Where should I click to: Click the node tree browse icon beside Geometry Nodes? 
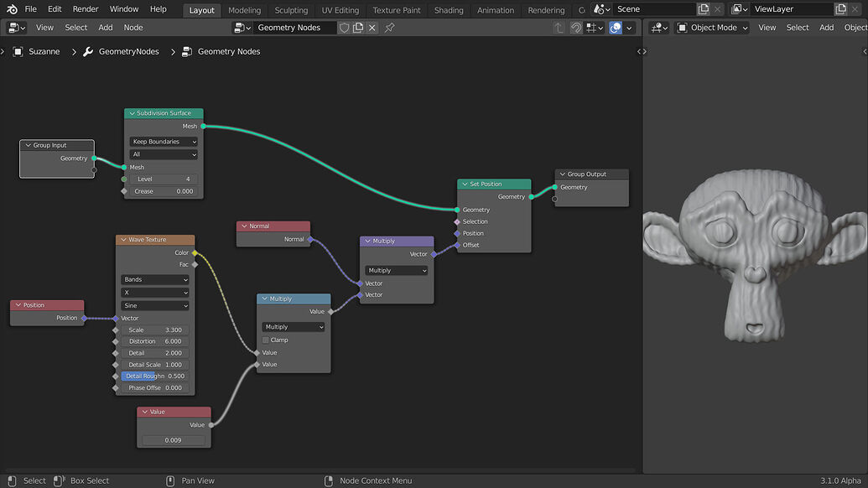tap(242, 28)
